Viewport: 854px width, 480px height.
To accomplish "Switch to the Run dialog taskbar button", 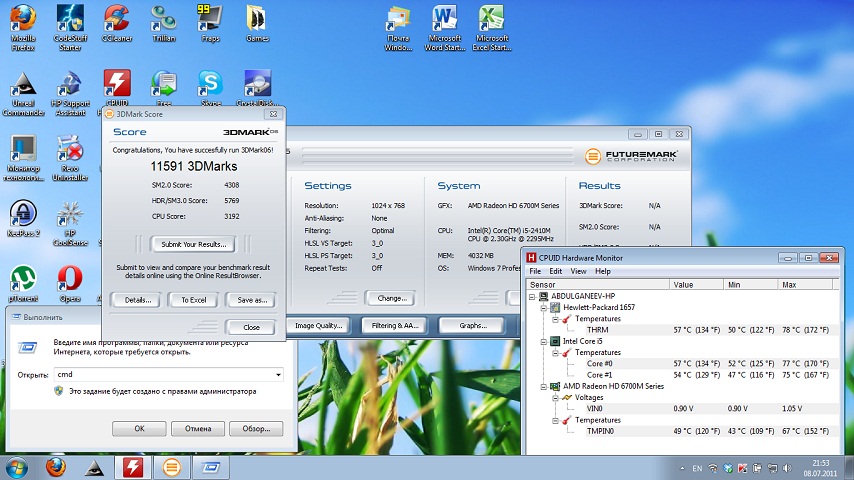I will tap(210, 467).
